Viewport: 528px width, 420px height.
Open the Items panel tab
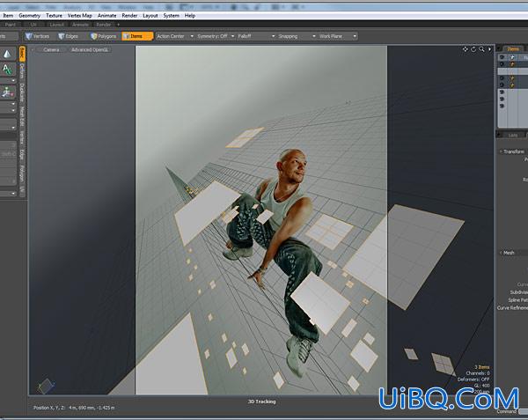pyautogui.click(x=513, y=49)
